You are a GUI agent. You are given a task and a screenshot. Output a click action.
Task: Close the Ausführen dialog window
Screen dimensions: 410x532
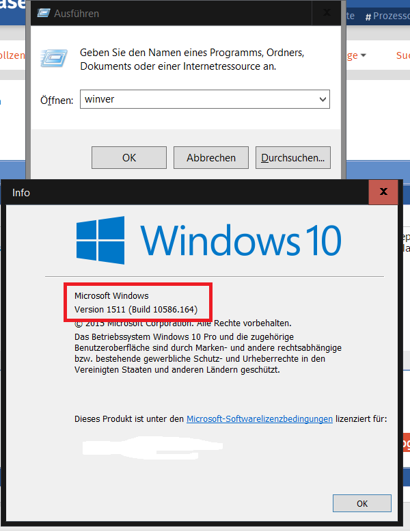[327, 13]
